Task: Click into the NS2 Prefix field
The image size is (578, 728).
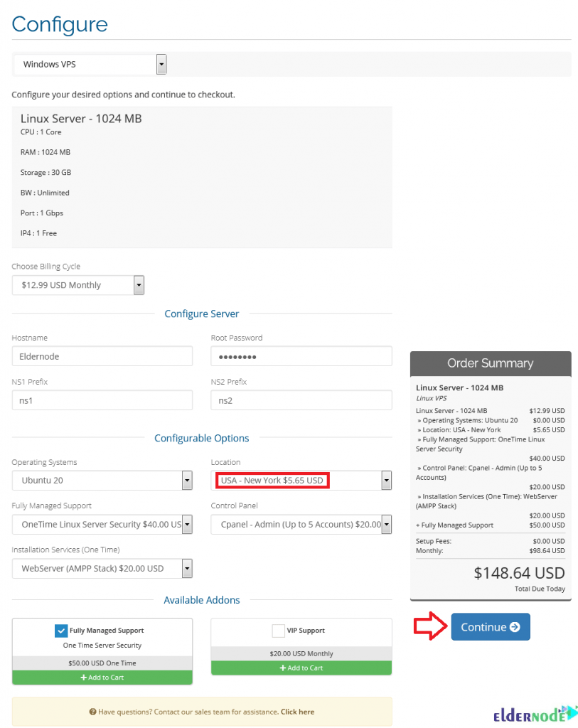Action: 301,400
